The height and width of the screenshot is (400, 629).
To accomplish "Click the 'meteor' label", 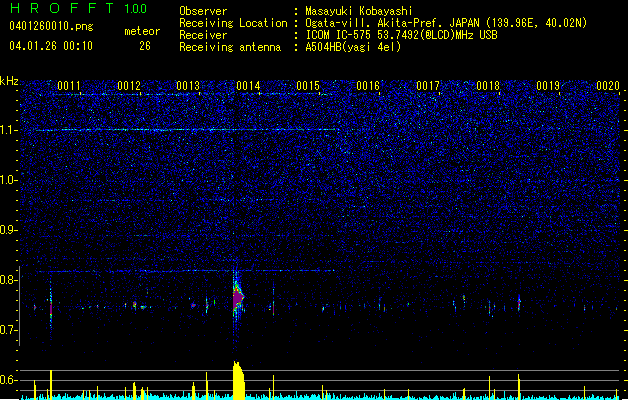I will tap(142, 31).
